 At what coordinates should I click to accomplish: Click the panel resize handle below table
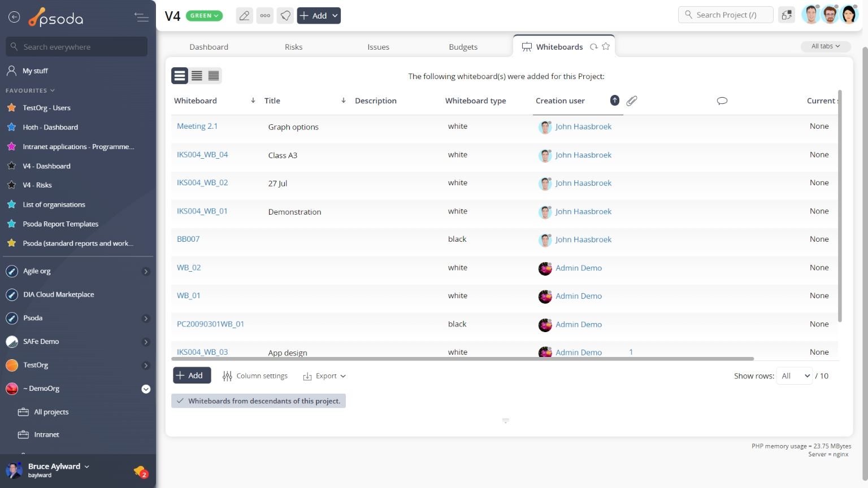click(506, 421)
